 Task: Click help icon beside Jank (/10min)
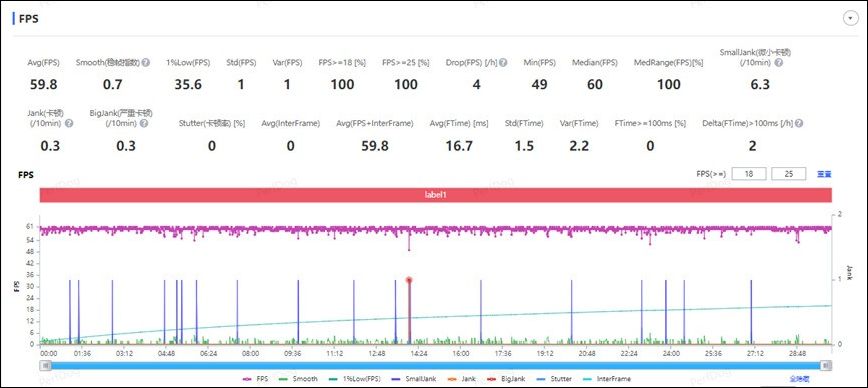click(69, 123)
